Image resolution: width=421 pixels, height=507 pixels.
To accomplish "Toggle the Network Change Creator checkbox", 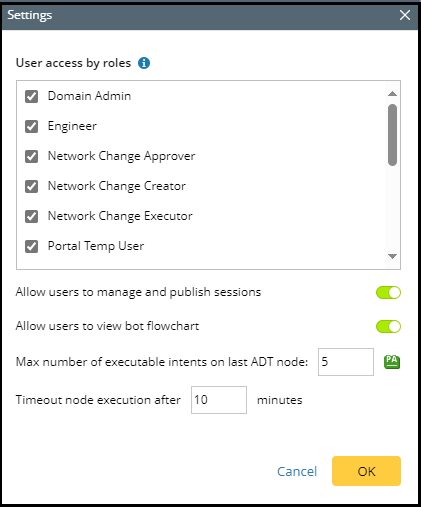I will (x=32, y=186).
